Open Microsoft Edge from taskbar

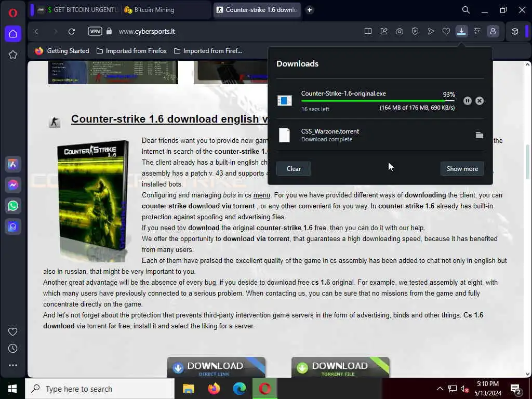(239, 389)
